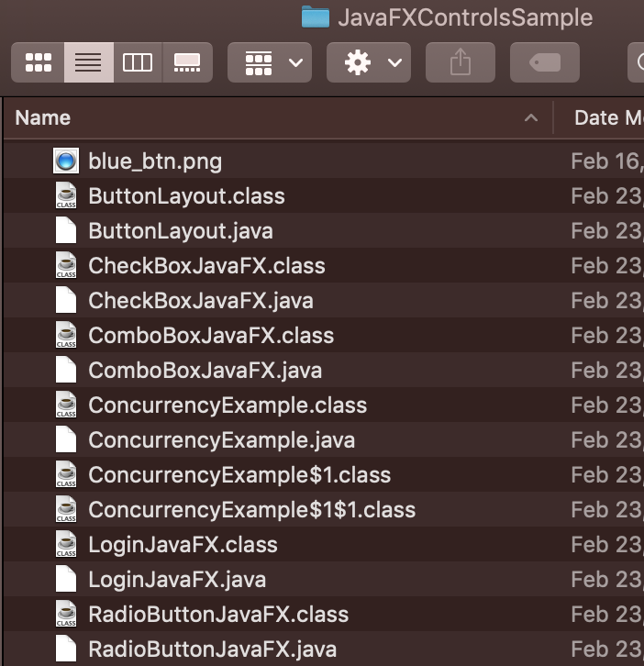This screenshot has height=666, width=644.
Task: Click the RadioButtonJavaFX.java document icon
Action: 66,649
